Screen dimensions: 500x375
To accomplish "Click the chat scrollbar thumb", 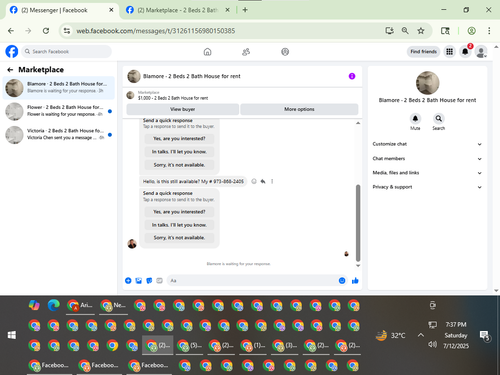I will [x=358, y=223].
